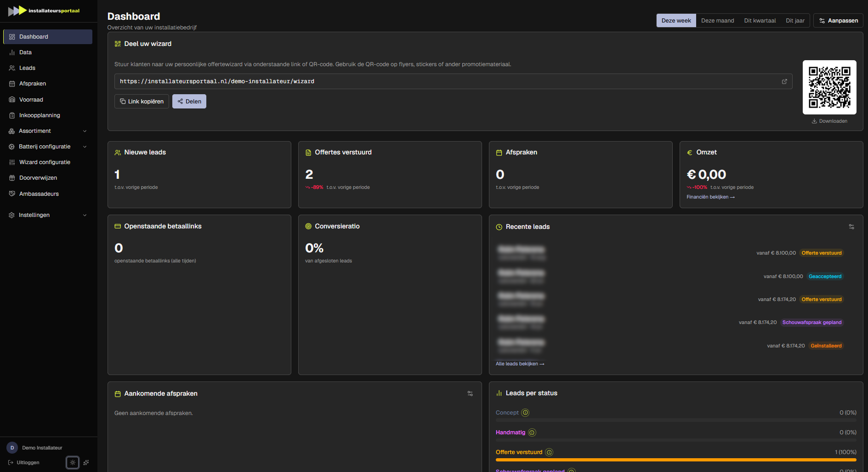Viewport: 868px width, 472px height.
Task: Click the wizard QR code image
Action: 829,87
